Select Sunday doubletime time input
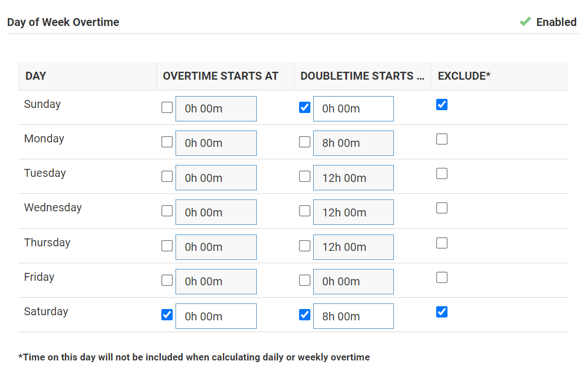The image size is (588, 374). coord(353,108)
